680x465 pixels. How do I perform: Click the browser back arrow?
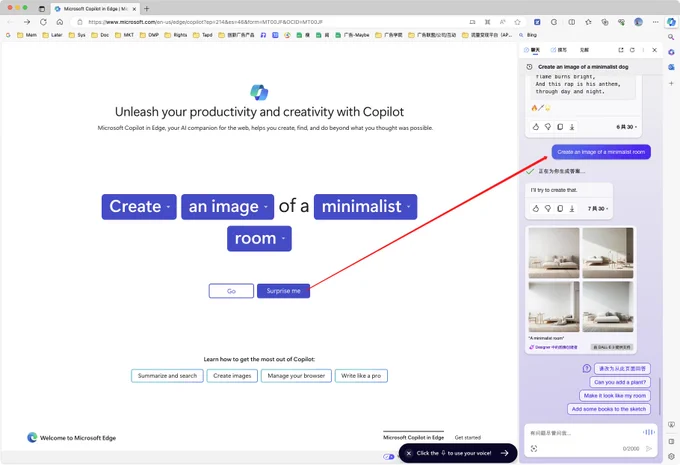click(10, 22)
